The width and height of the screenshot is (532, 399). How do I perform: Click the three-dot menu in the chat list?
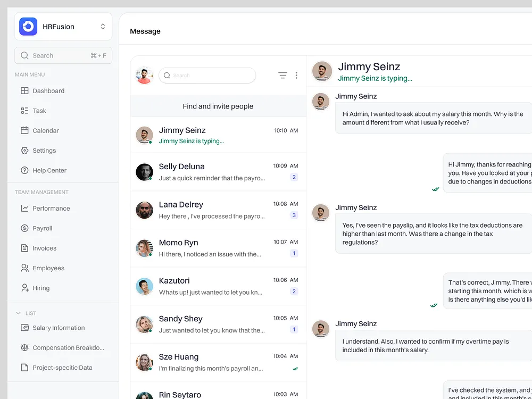[296, 75]
